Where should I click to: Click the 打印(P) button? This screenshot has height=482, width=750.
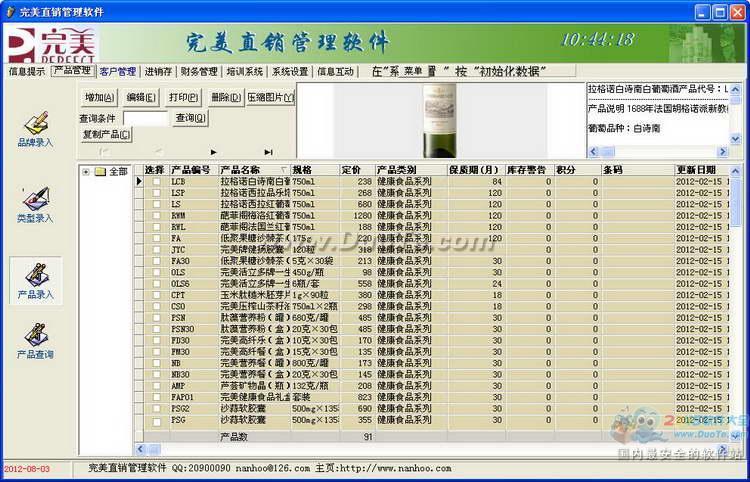(183, 98)
